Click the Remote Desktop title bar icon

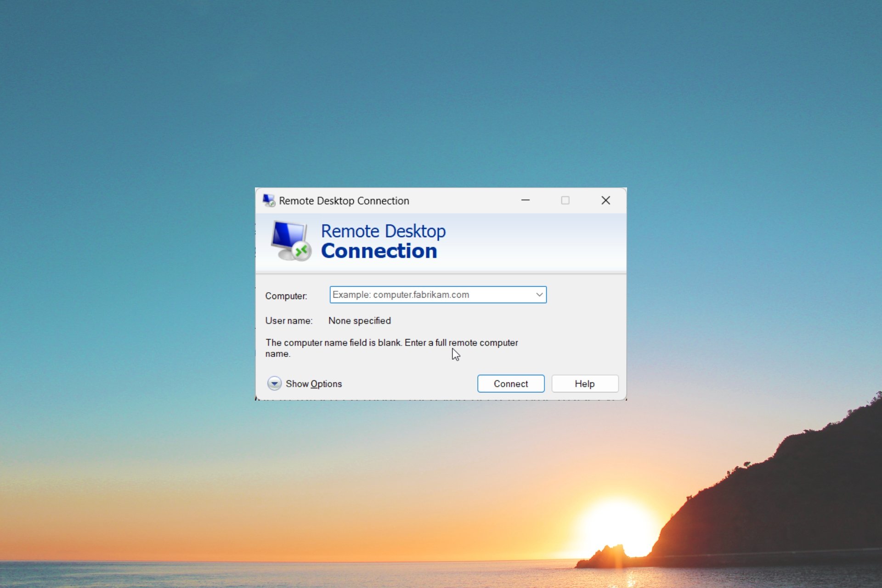tap(269, 200)
